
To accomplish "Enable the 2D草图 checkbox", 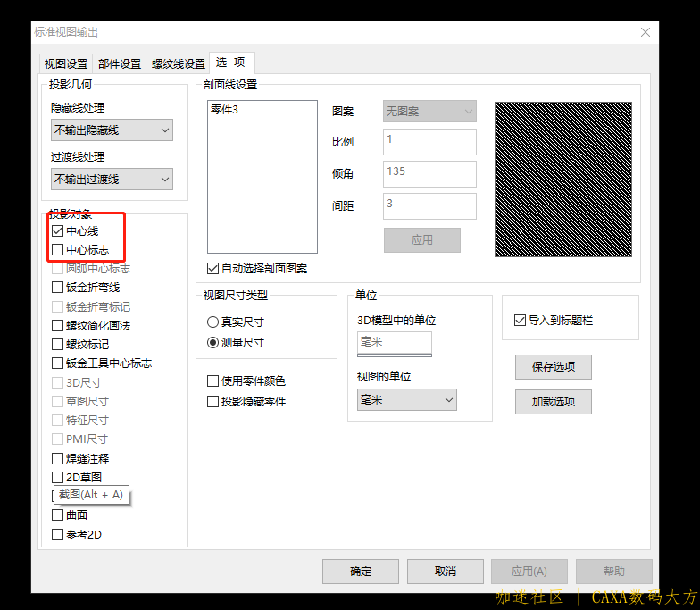I will (x=57, y=477).
